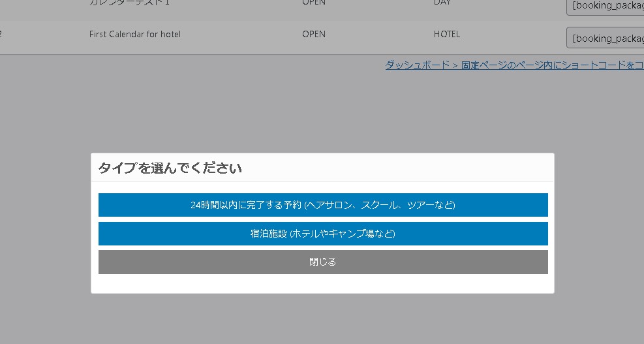Open the ダッシュボード > 固定ページ shortcode link

click(x=514, y=65)
